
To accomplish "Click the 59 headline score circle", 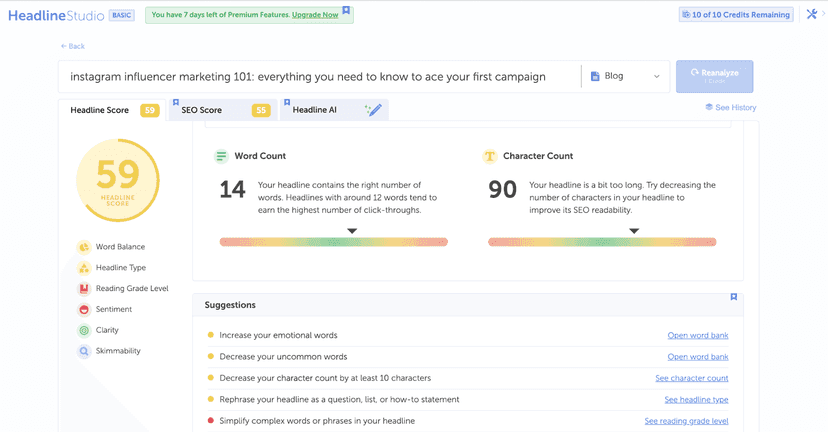I will 118,180.
